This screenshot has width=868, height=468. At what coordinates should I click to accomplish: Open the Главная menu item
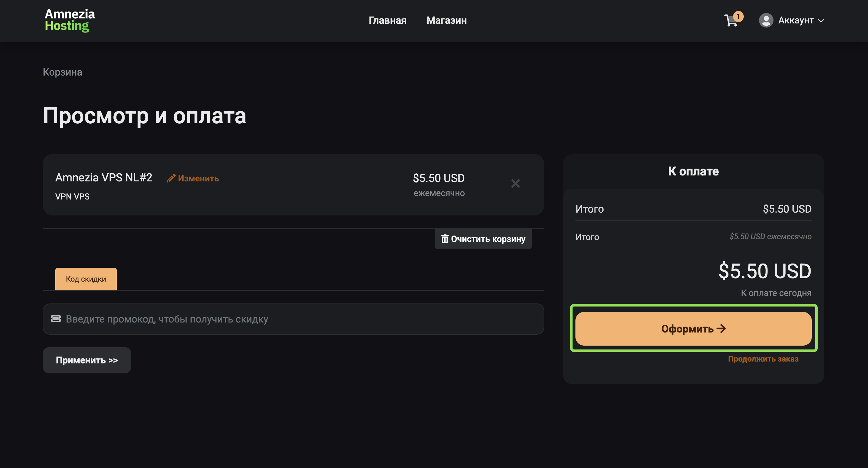(387, 20)
